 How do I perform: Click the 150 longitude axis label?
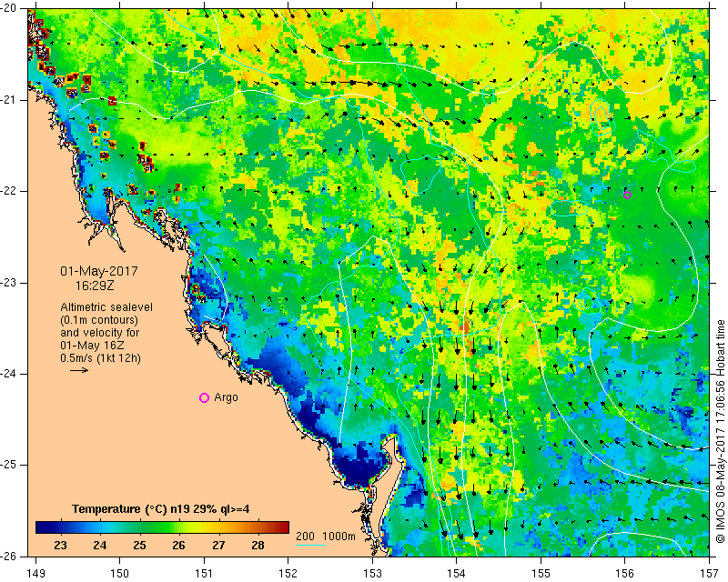[x=119, y=573]
